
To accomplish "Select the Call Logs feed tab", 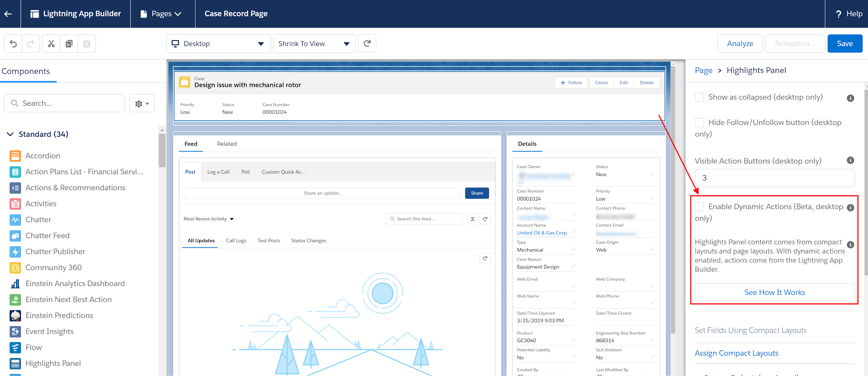I will (236, 240).
